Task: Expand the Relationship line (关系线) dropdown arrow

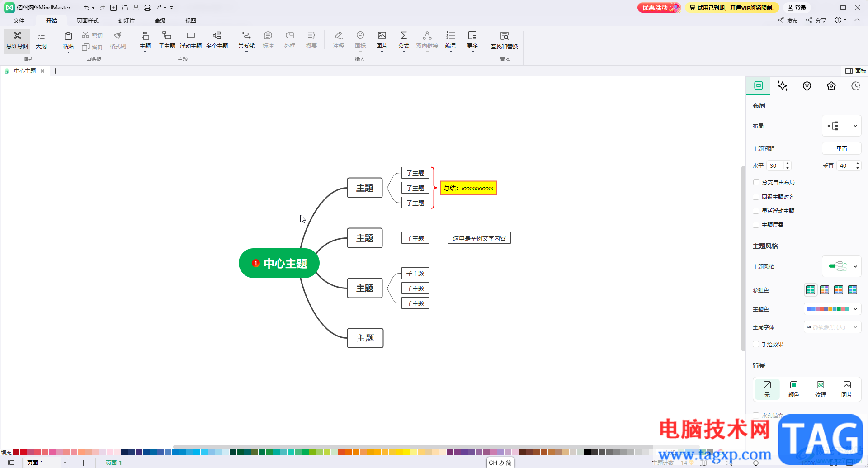Action: [246, 52]
